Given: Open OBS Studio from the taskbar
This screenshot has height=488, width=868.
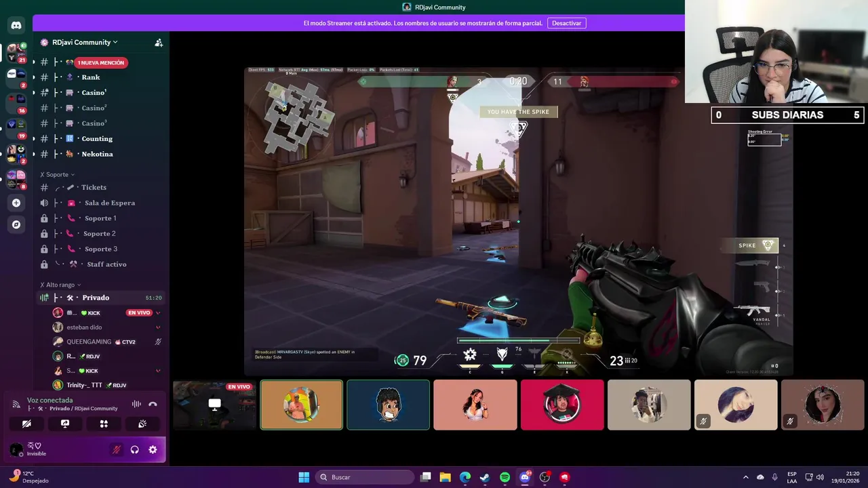Looking at the screenshot, I should 545,477.
